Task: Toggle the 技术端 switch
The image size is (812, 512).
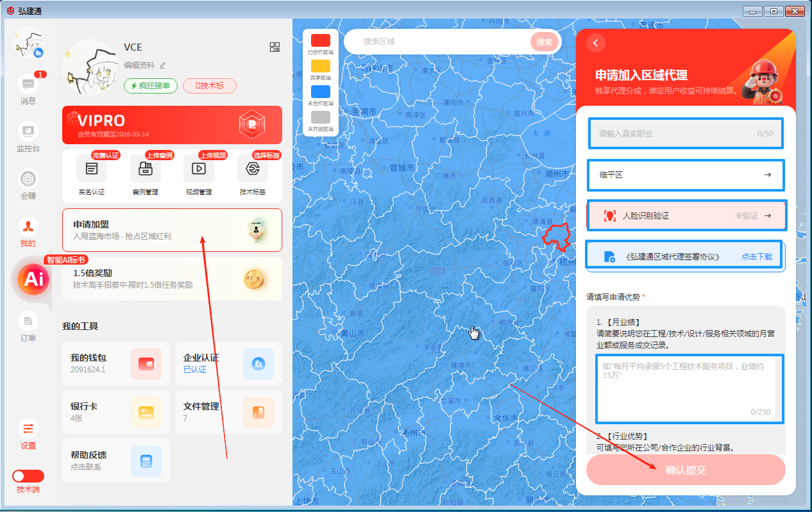Action: pos(28,476)
